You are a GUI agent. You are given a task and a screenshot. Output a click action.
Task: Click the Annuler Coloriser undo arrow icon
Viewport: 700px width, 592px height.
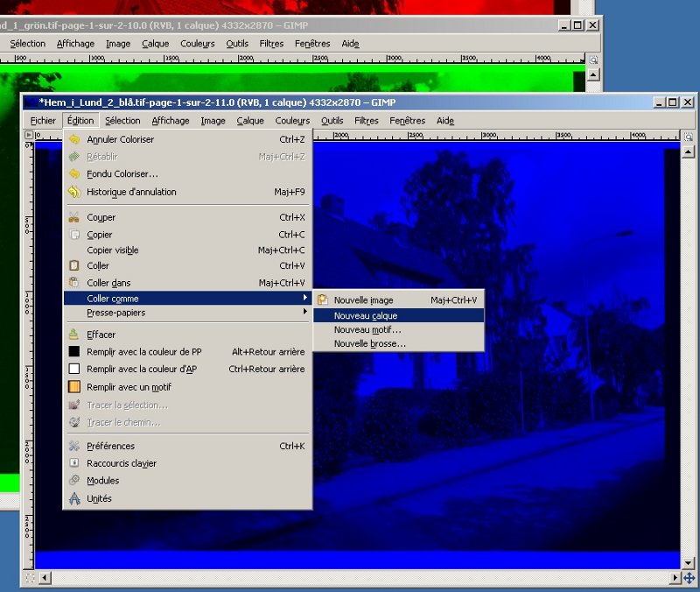coord(74,139)
